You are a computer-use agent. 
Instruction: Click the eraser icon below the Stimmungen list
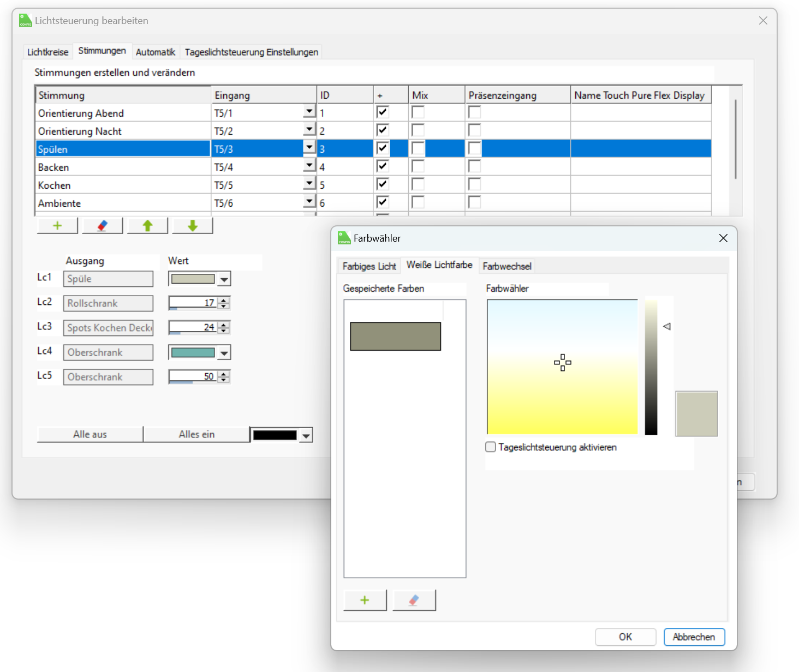click(x=102, y=226)
